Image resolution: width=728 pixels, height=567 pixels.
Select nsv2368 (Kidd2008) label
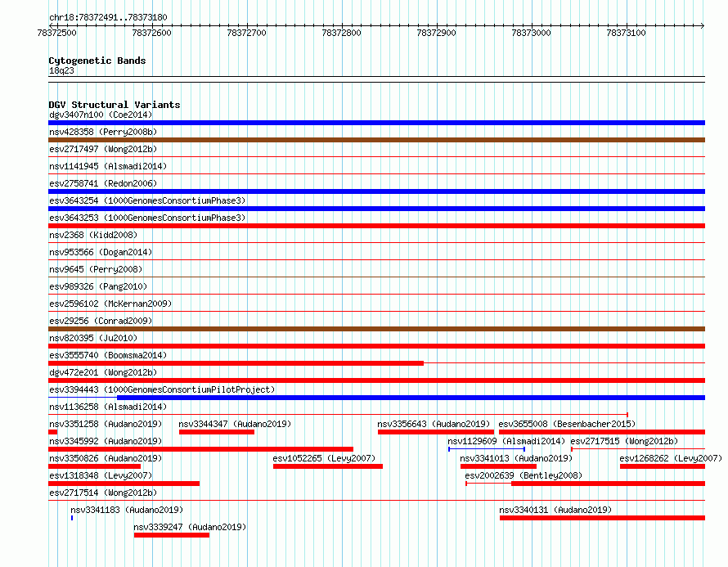[93, 235]
